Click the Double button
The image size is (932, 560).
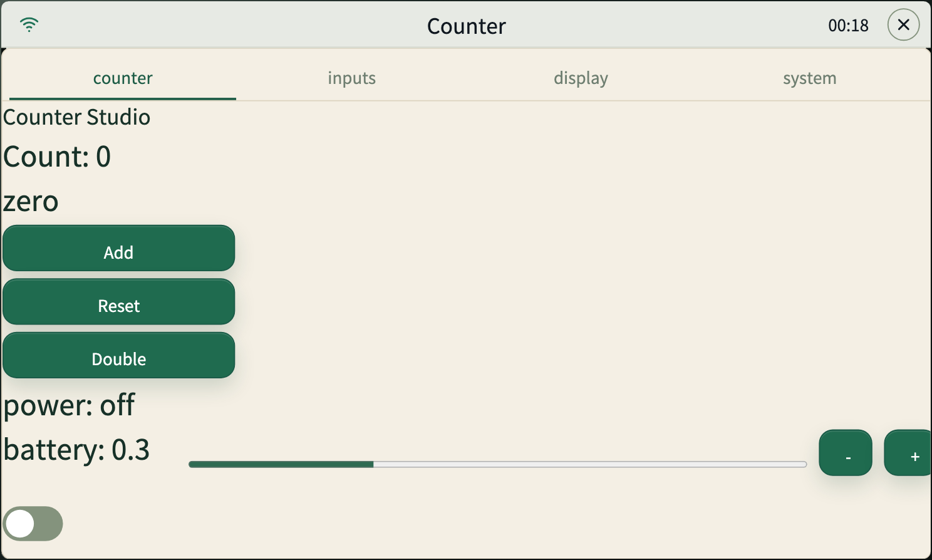tap(119, 355)
